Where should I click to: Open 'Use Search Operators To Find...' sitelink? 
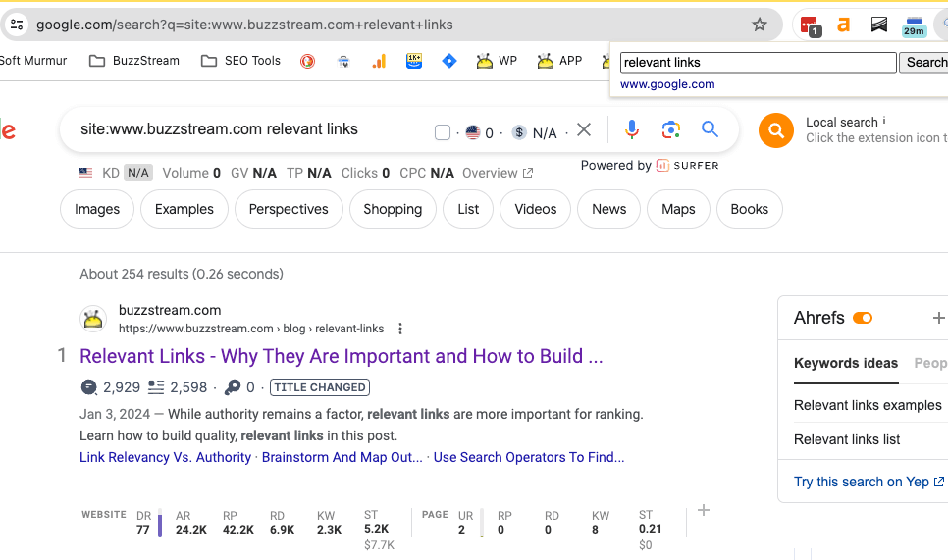coord(528,457)
